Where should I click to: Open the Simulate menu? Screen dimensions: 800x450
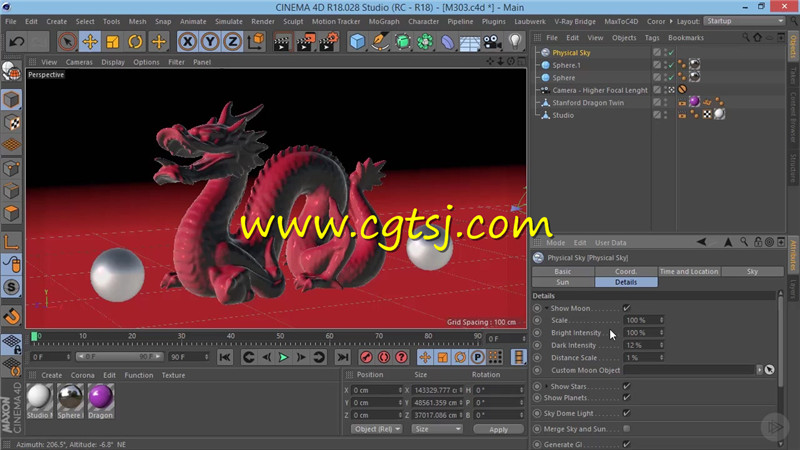229,21
